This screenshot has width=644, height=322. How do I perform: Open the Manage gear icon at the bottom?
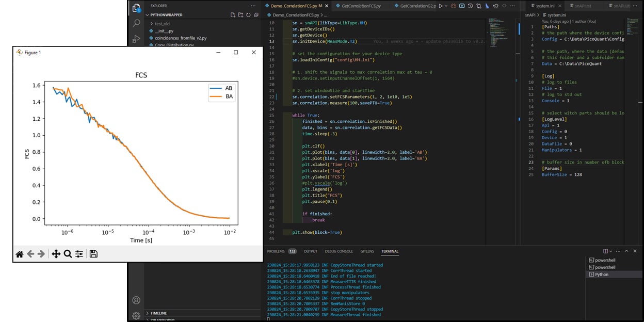click(x=136, y=316)
